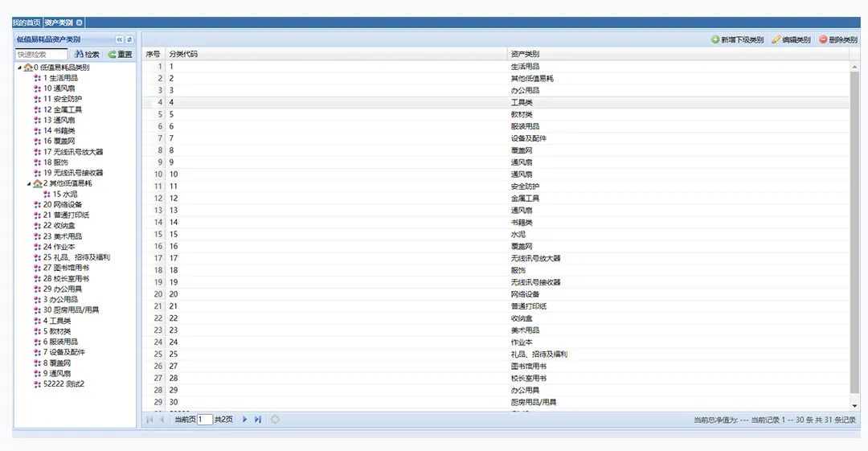Select tree item 5 教材类
The width and height of the screenshot is (868, 451).
[57, 331]
